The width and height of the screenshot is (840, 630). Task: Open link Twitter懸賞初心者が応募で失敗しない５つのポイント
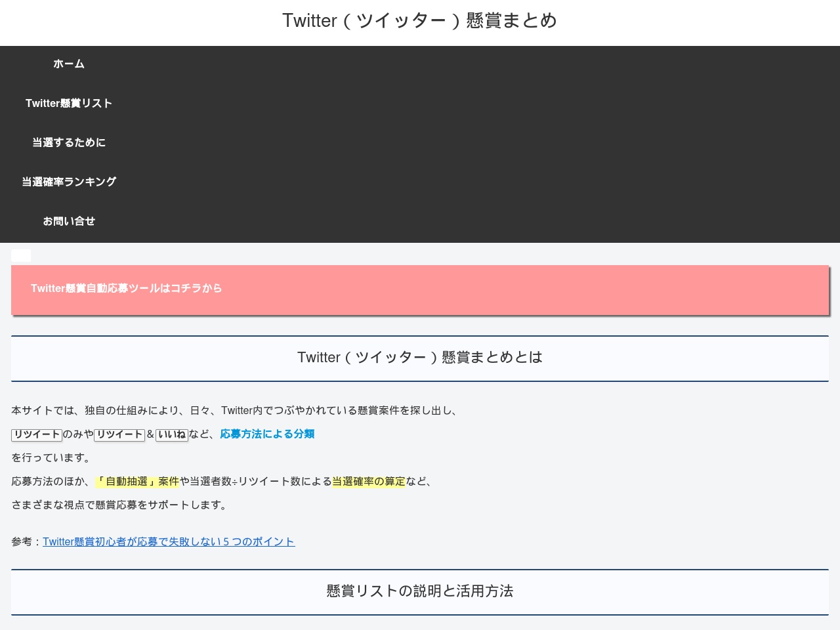point(169,541)
